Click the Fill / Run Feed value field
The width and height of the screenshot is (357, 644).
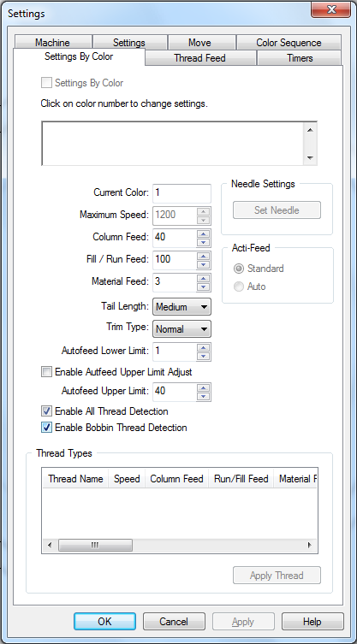pyautogui.click(x=175, y=260)
